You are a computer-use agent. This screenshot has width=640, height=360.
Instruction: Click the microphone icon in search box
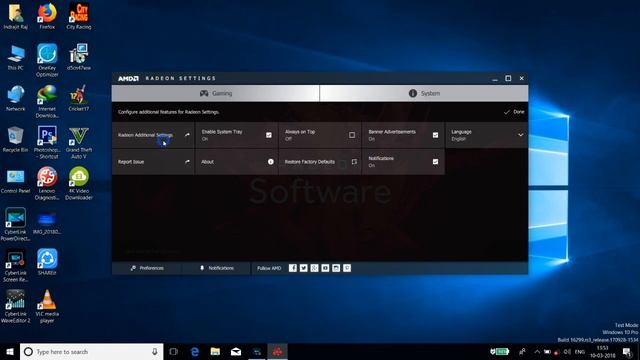coord(155,352)
